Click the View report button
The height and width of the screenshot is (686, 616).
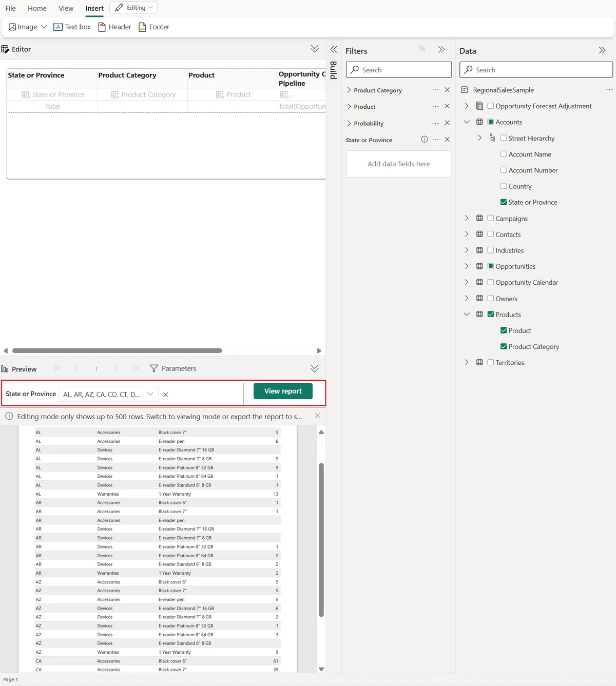283,391
